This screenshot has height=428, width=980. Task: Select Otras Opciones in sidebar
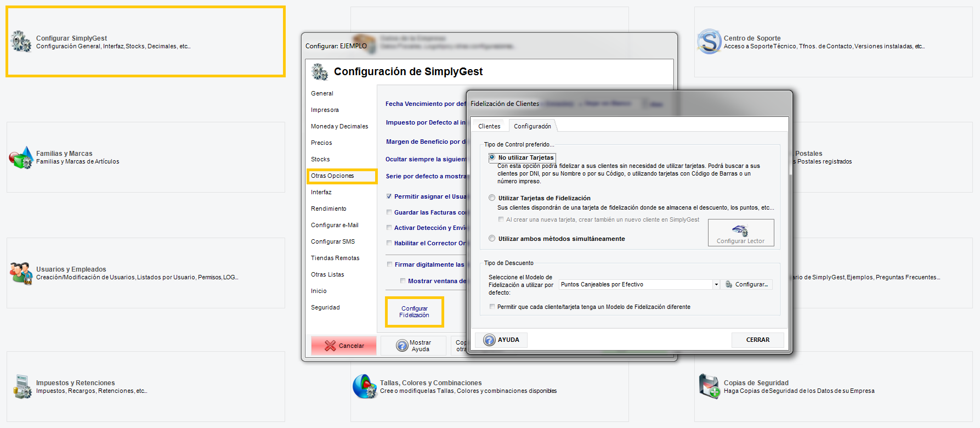click(x=342, y=176)
